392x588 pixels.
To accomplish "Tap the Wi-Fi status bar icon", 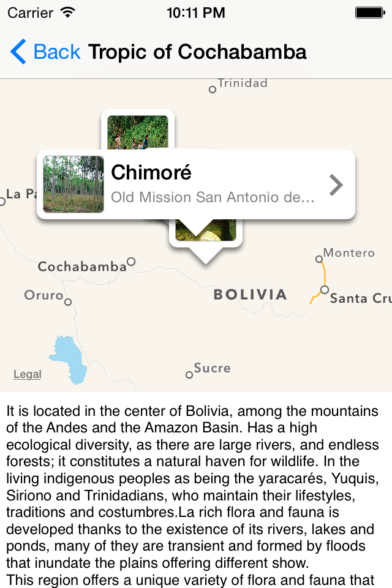I will [68, 13].
